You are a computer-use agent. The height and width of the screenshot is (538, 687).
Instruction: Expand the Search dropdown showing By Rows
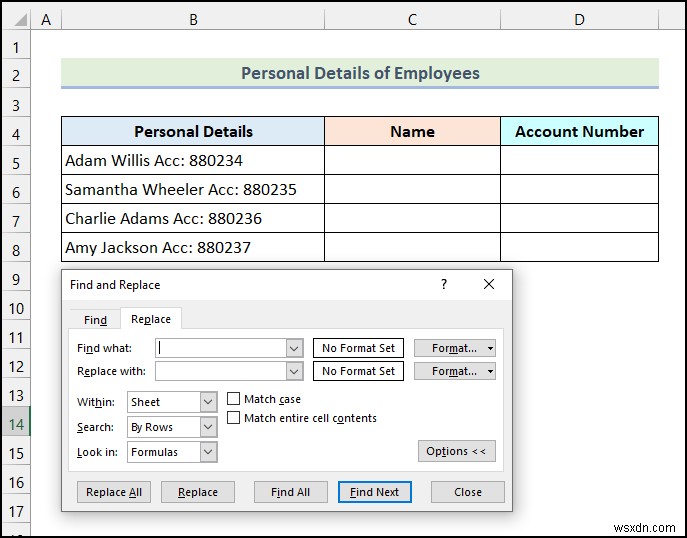pyautogui.click(x=209, y=427)
